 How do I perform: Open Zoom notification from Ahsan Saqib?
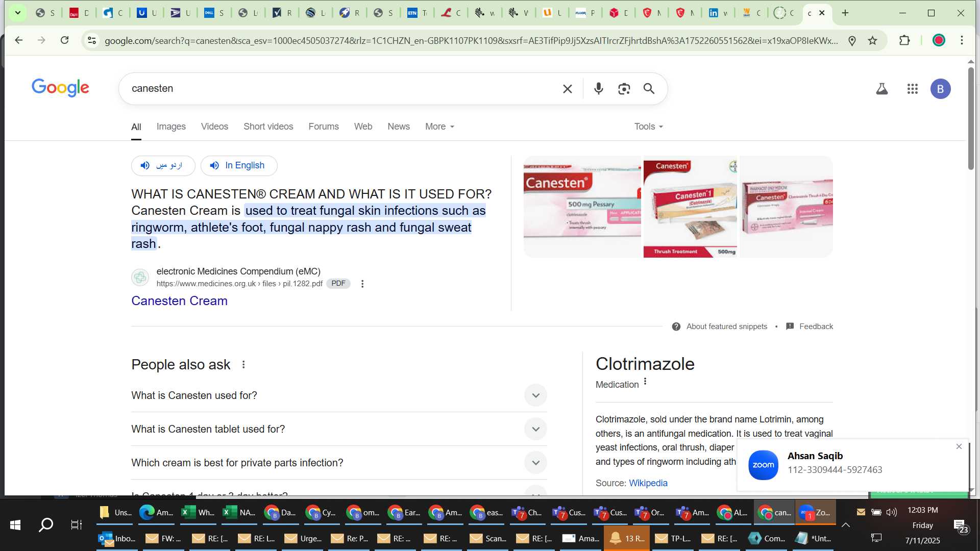[x=852, y=465]
